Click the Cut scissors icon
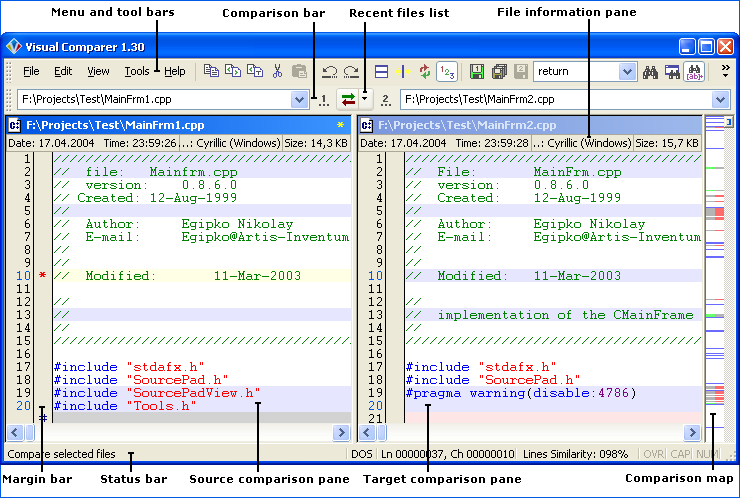Image resolution: width=740 pixels, height=498 pixels. (x=277, y=72)
